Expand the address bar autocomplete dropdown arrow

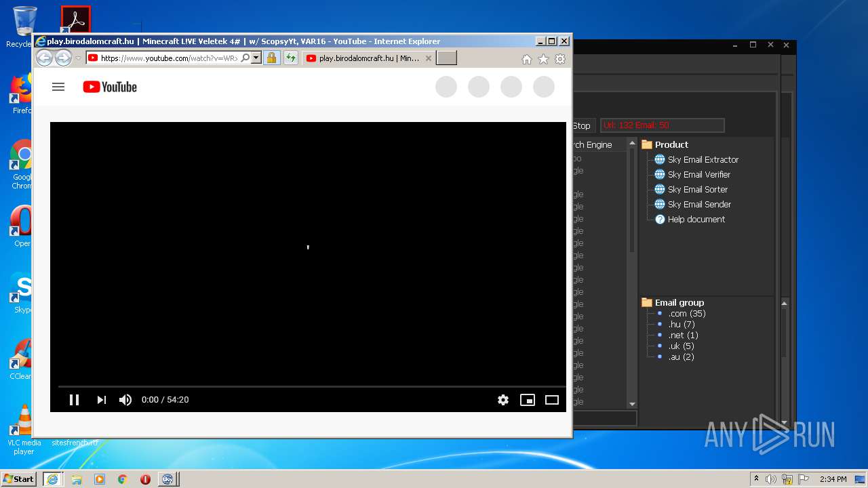(256, 58)
